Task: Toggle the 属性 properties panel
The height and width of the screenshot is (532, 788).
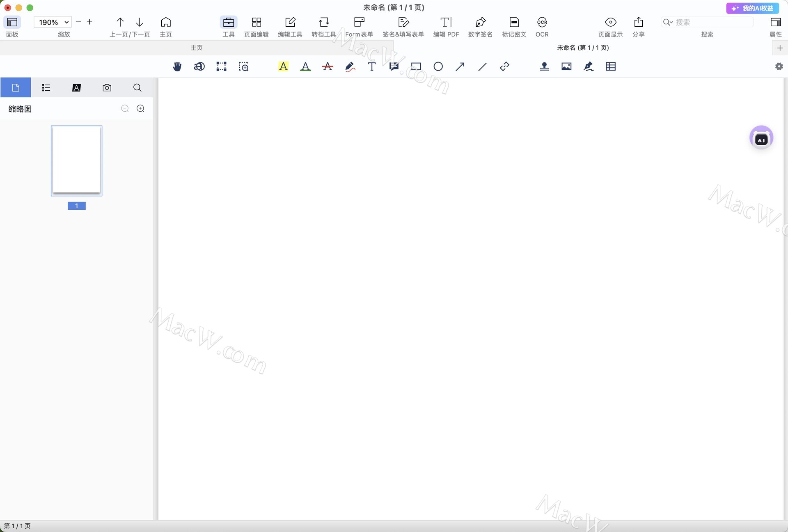Action: pos(776,22)
